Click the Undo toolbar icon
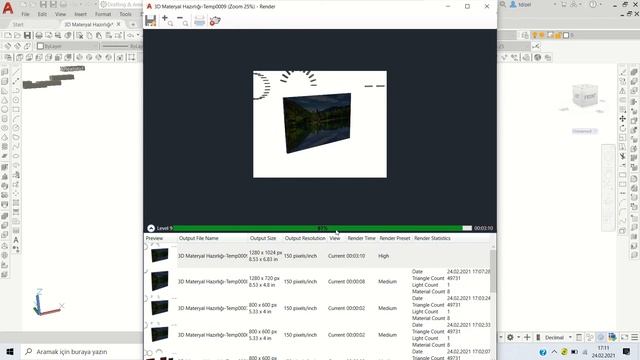 [x=131, y=36]
